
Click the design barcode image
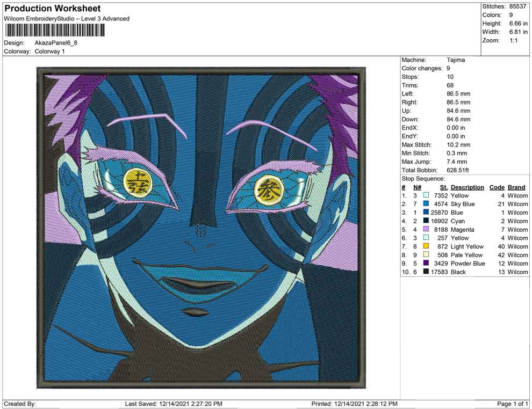click(54, 31)
